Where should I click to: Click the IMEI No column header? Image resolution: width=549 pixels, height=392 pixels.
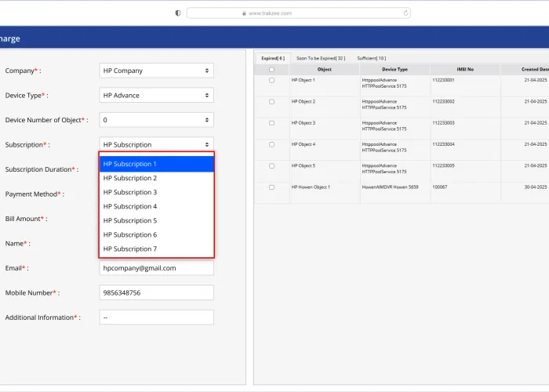[465, 70]
